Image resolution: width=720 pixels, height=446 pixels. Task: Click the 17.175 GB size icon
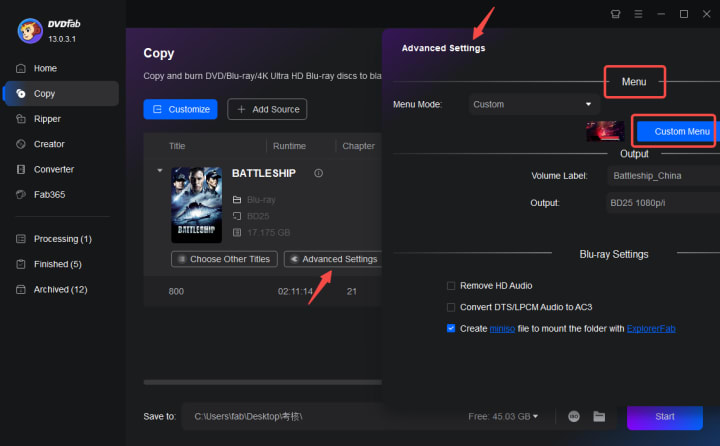coord(237,233)
